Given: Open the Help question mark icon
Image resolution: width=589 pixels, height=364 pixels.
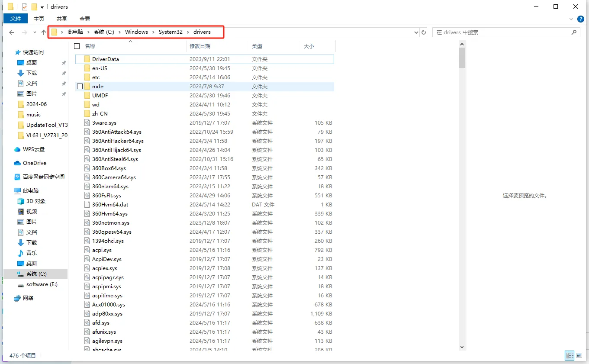Looking at the screenshot, I should coord(581,19).
